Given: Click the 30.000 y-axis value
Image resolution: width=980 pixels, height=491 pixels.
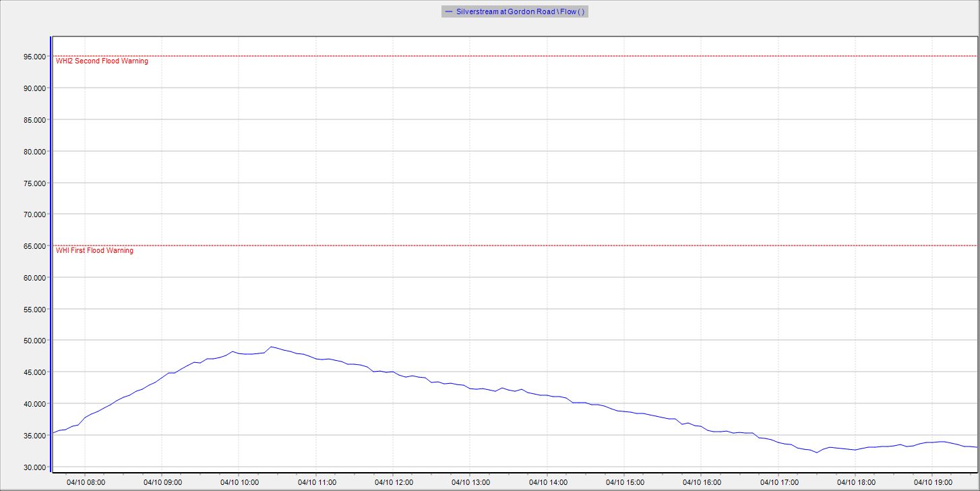Looking at the screenshot, I should (34, 467).
